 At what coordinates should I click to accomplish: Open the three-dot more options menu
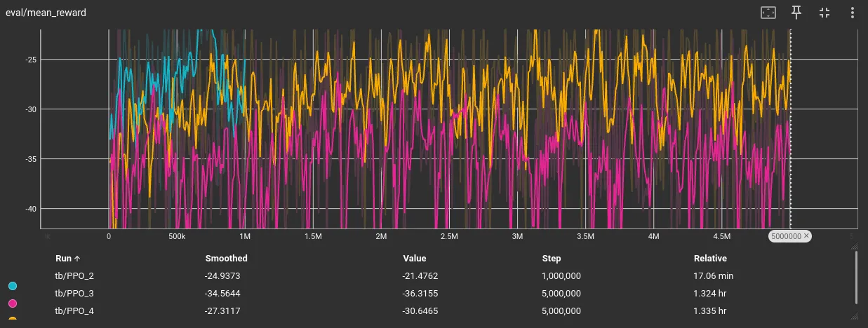point(853,13)
